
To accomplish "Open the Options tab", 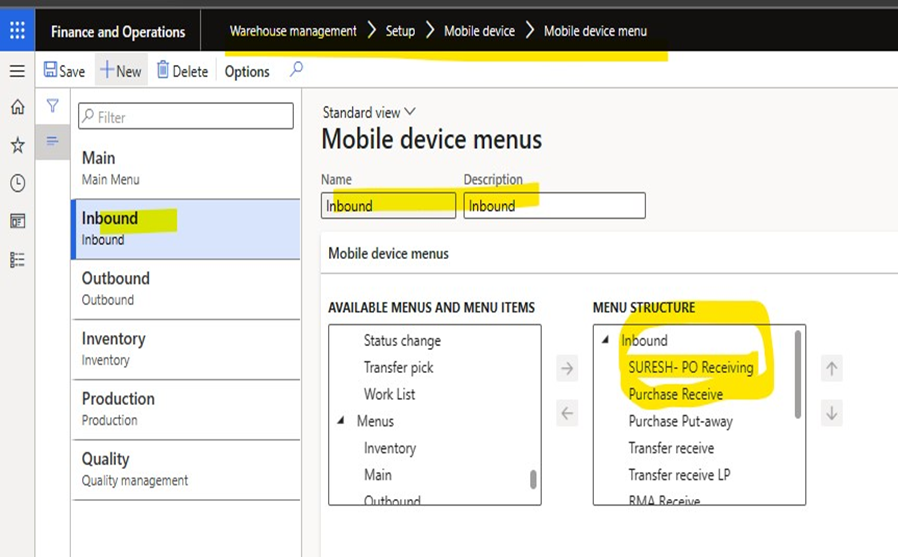I will point(247,72).
